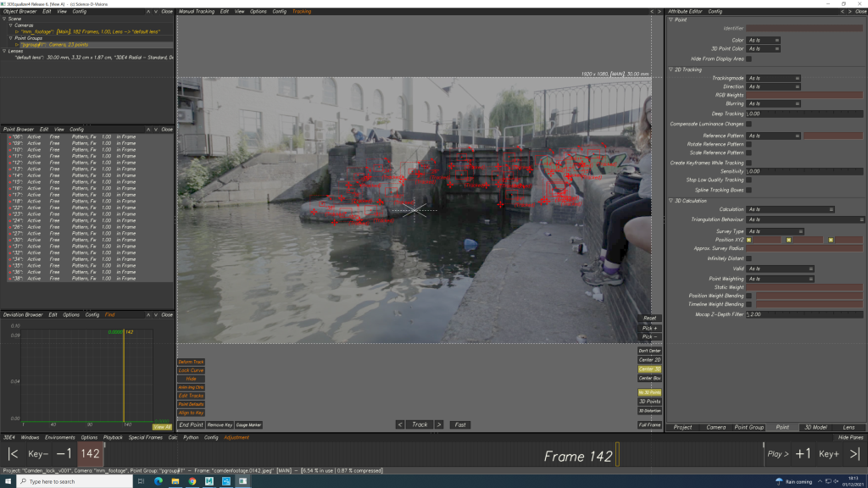The width and height of the screenshot is (868, 488).
Task: Step forward one frame with +1 button
Action: click(x=803, y=454)
